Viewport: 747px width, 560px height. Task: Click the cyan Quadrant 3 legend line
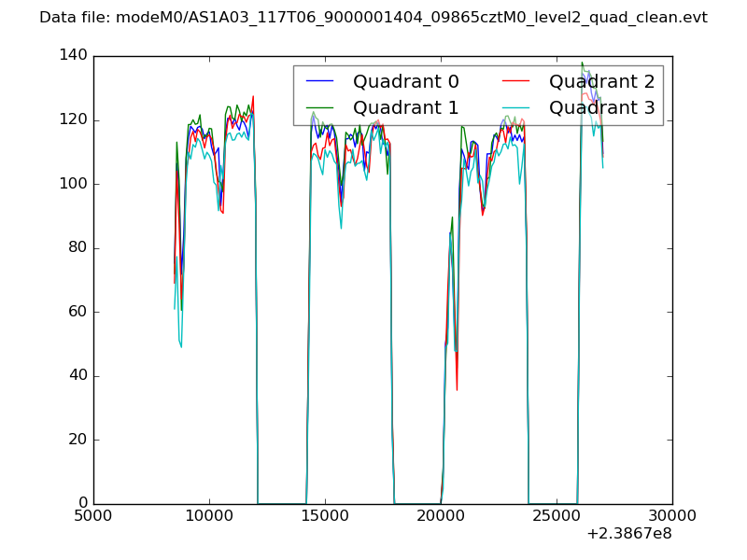click(515, 108)
